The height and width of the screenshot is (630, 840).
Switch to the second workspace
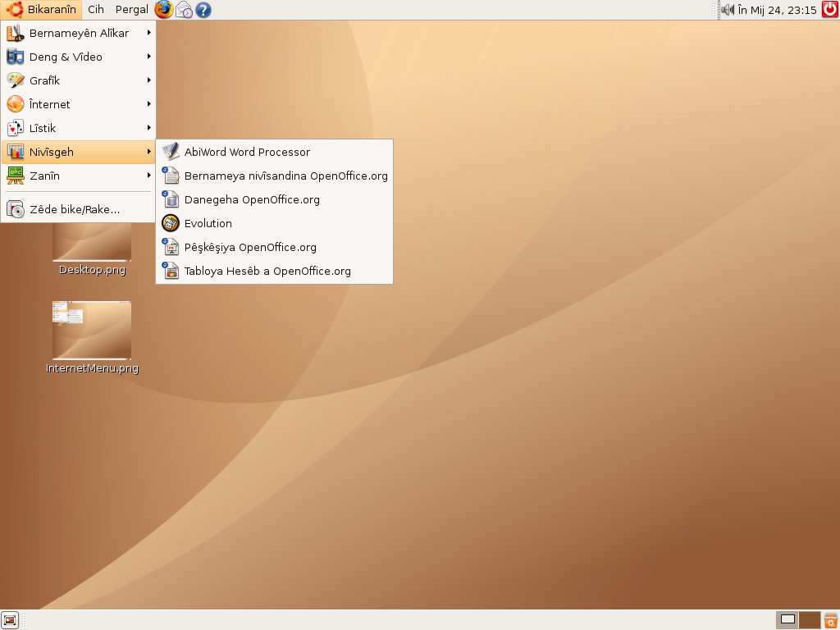coord(810,620)
